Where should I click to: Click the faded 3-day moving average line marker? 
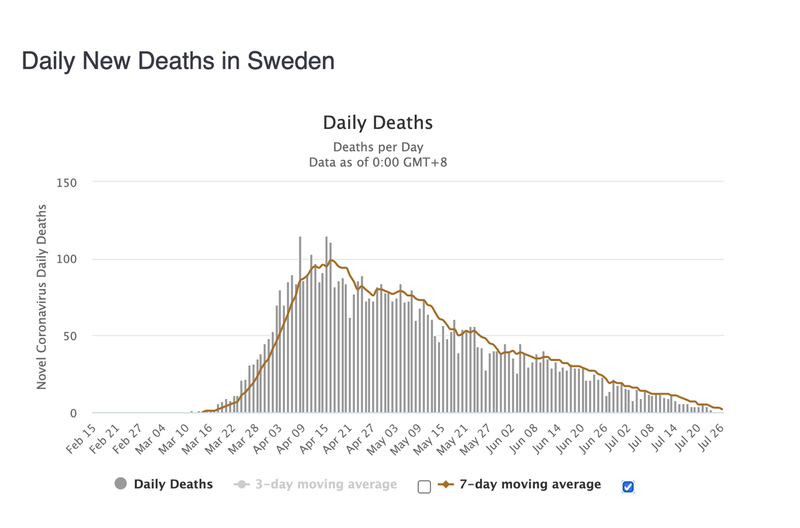point(241,484)
